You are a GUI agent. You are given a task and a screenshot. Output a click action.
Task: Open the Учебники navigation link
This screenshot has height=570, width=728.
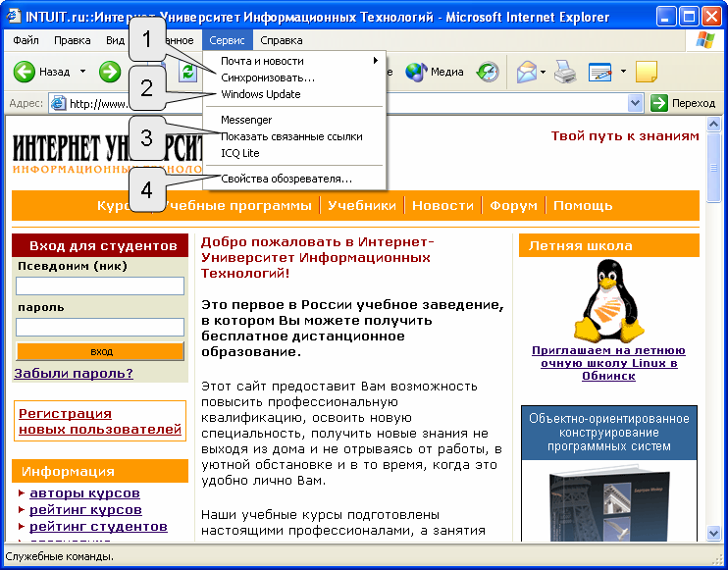(x=362, y=206)
